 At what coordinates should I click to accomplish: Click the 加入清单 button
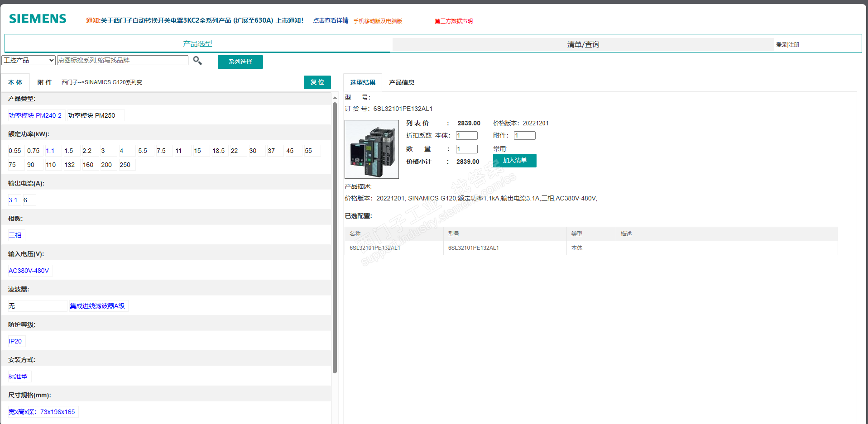tap(515, 161)
